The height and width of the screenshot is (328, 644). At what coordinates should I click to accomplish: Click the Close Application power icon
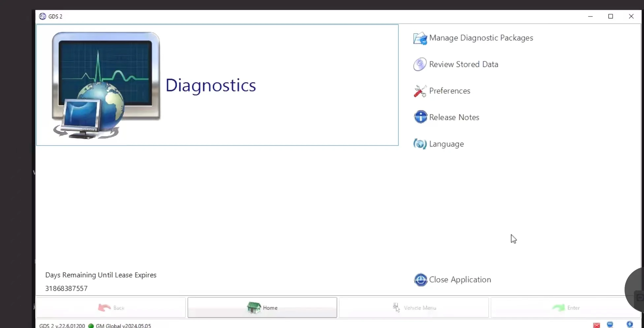pos(420,280)
